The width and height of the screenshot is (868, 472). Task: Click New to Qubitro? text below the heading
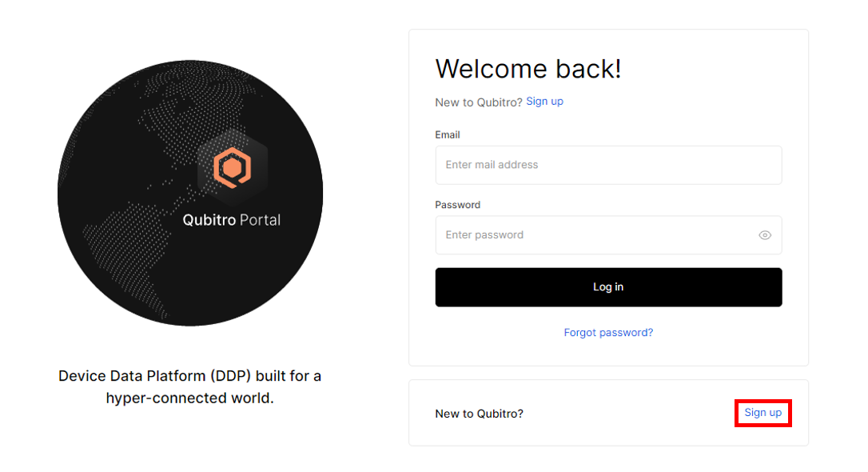pos(479,102)
